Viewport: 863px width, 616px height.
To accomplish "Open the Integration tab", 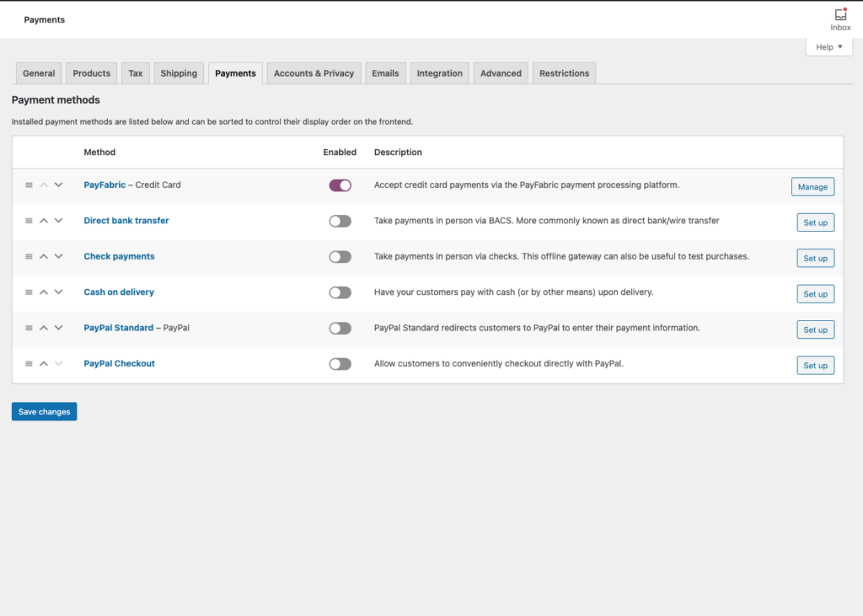I will [440, 73].
